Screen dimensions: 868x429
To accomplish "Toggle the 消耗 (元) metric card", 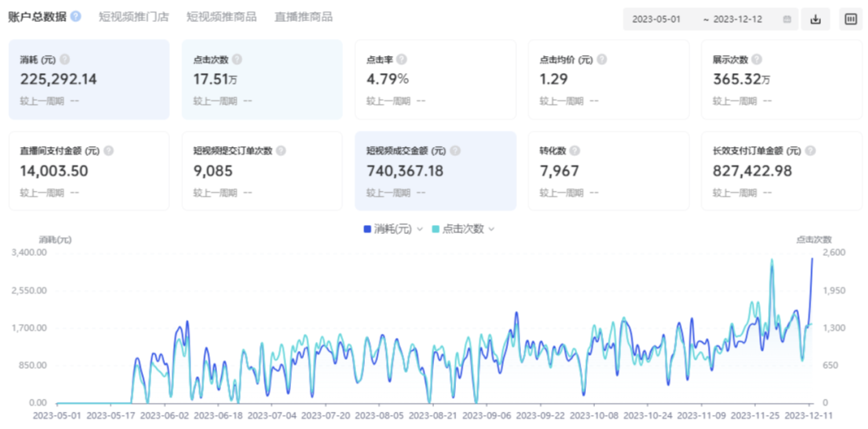I will tap(88, 80).
